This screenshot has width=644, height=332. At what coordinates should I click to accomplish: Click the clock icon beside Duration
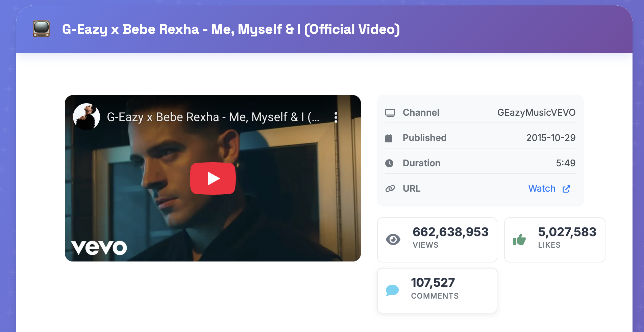[x=389, y=163]
